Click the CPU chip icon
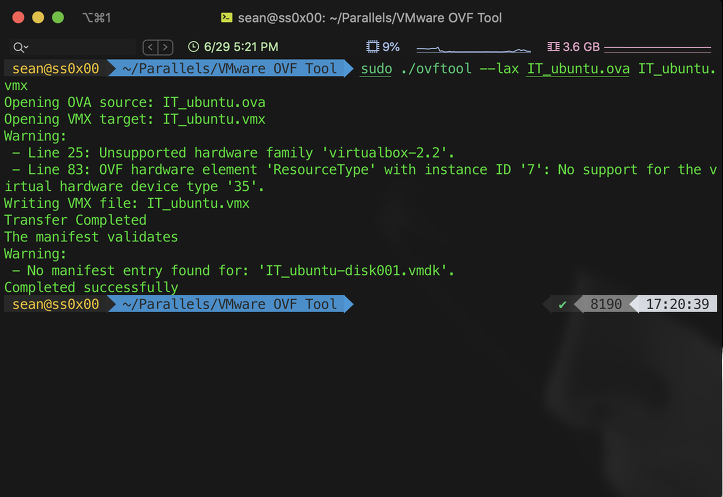The image size is (723, 497). [373, 47]
